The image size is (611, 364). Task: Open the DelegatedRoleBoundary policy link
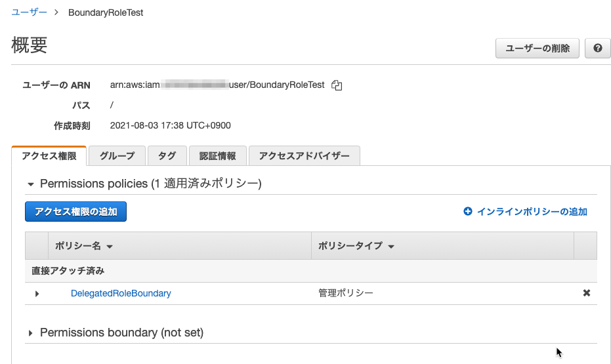[x=121, y=293]
